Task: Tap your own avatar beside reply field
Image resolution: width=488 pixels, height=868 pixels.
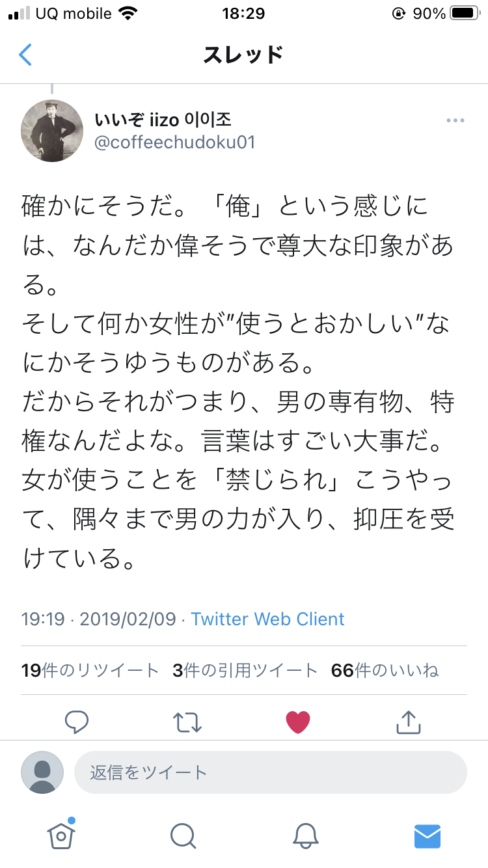Action: (42, 772)
